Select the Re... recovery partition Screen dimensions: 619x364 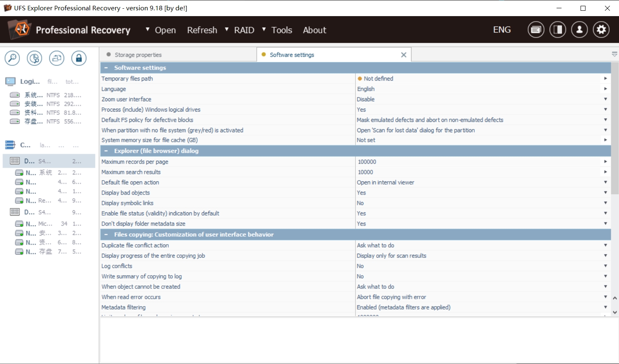(x=48, y=200)
